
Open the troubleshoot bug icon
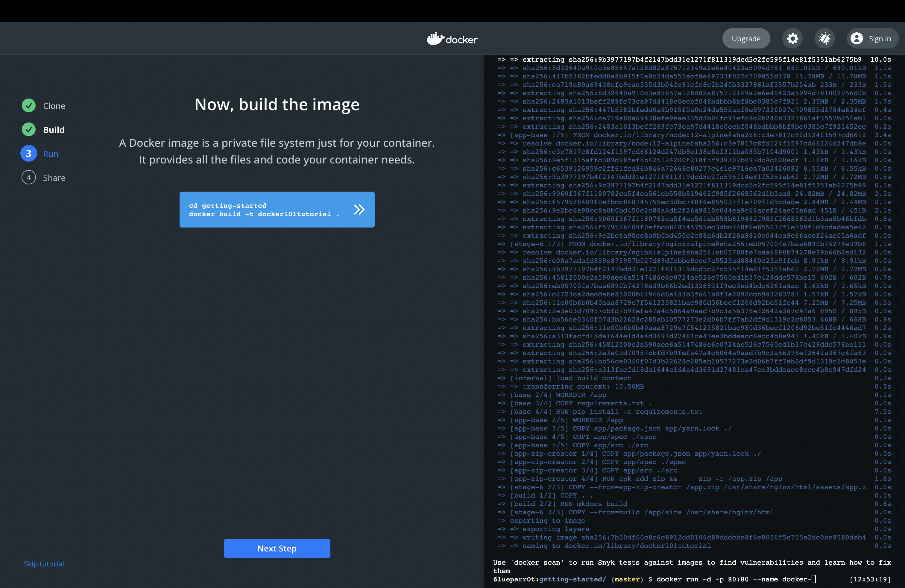coord(824,38)
